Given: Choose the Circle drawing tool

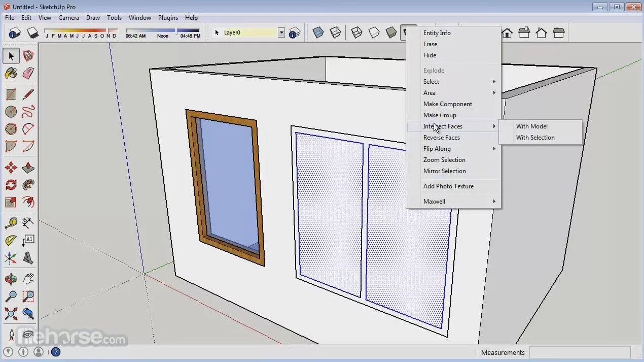Looking at the screenshot, I should (x=11, y=112).
